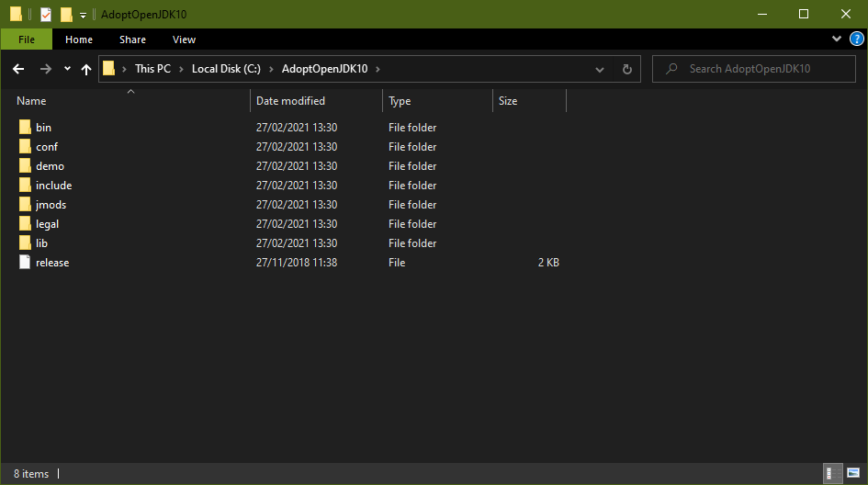Screen dimensions: 868x485
Task: Open the recent locations dropdown
Action: [x=67, y=69]
